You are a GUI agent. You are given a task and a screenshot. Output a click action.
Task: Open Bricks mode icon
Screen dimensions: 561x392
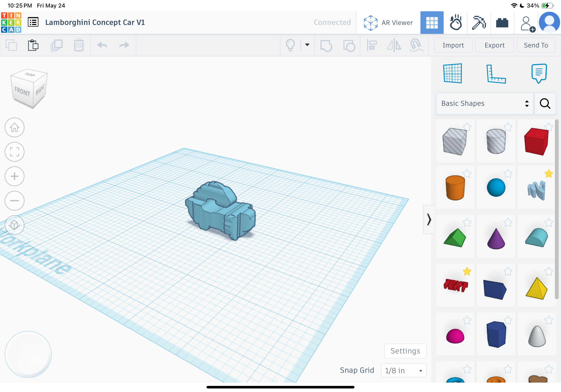point(502,23)
